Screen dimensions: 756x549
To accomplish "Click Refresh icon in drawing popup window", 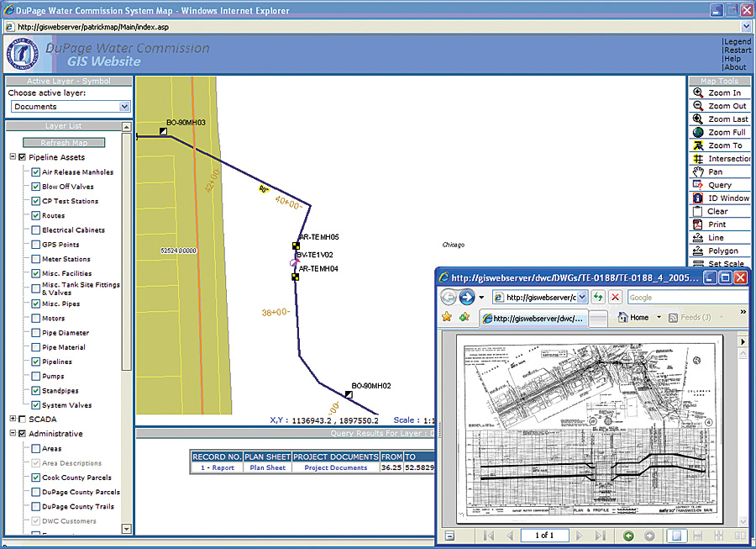I will 598,297.
